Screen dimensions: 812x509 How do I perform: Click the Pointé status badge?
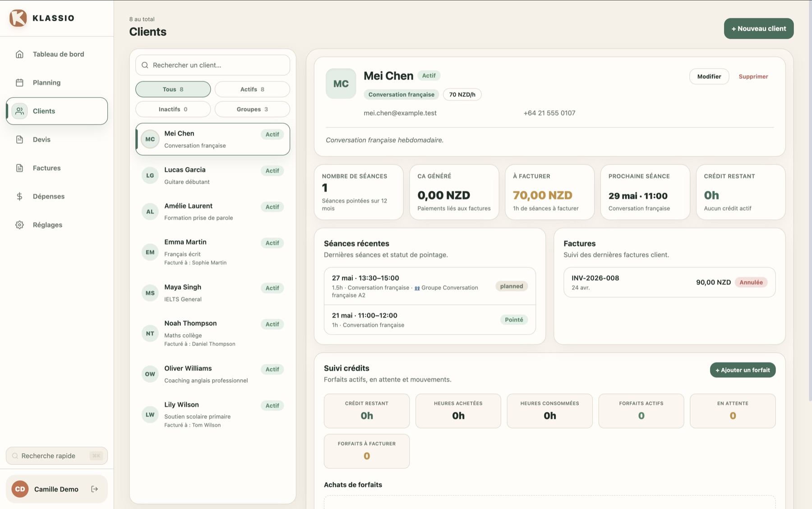click(x=514, y=320)
